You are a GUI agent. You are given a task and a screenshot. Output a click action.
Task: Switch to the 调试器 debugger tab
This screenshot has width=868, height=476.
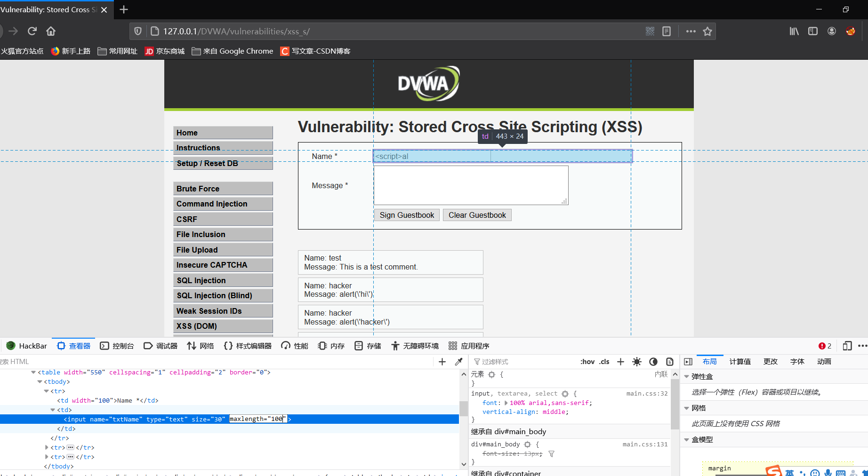click(161, 346)
